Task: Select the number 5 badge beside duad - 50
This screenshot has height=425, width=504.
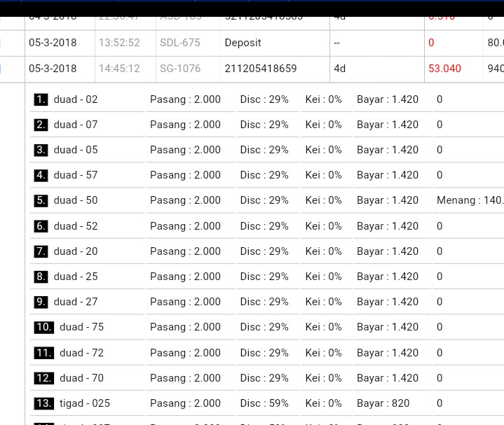Action: click(41, 200)
